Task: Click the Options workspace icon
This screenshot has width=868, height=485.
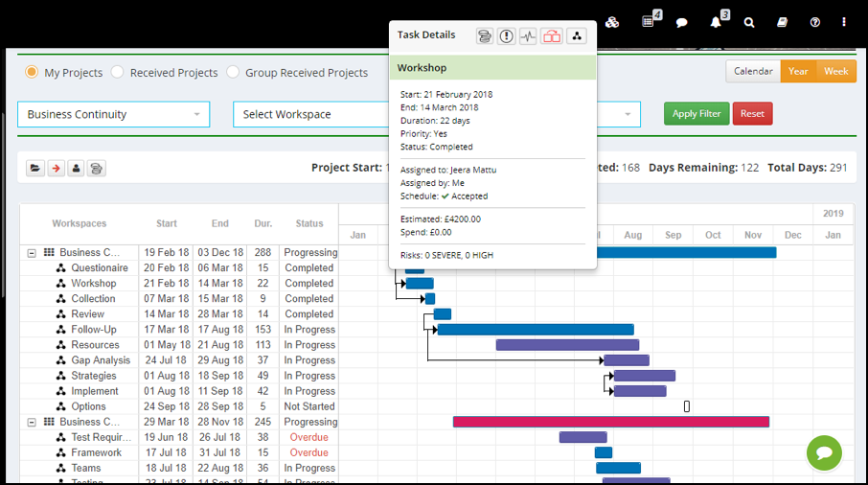Action: click(61, 406)
